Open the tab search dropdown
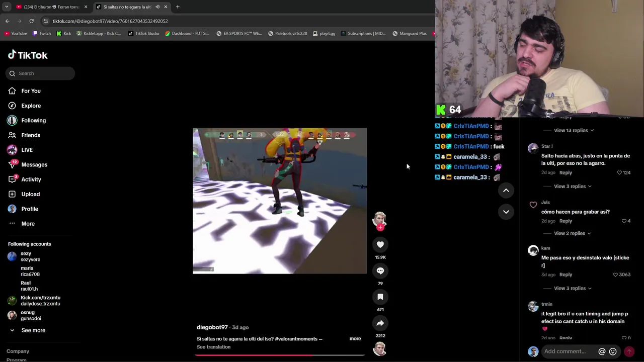Viewport: 644px width, 362px height. [x=7, y=7]
